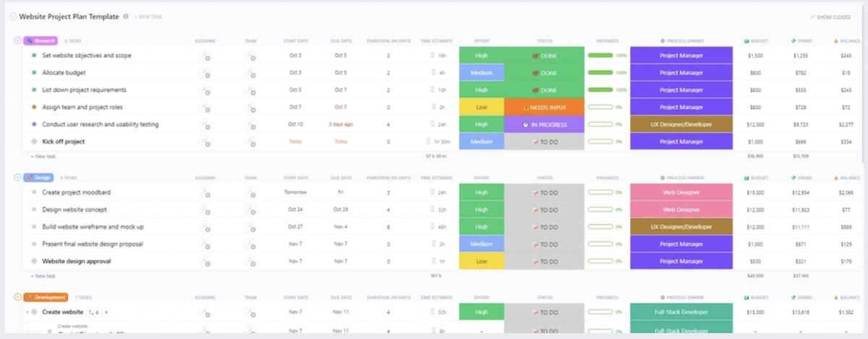The image size is (868, 339).
Task: Set team for Build website wireframe task
Action: [x=250, y=227]
